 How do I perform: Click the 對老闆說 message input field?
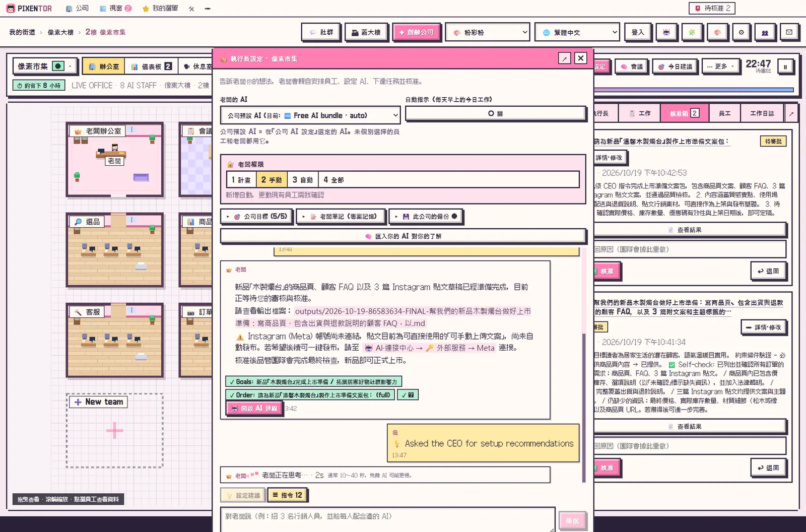tap(388, 519)
